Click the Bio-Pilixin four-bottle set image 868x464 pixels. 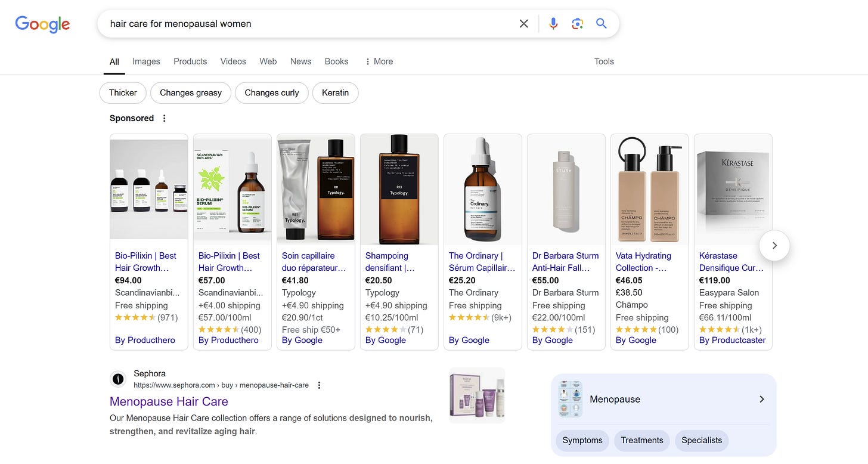pos(149,190)
